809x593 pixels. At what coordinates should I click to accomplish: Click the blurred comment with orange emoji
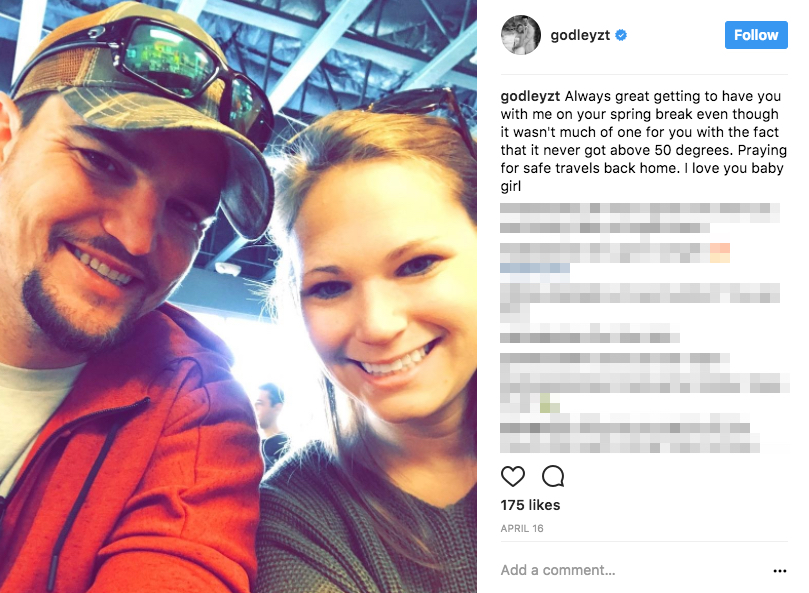pos(615,253)
